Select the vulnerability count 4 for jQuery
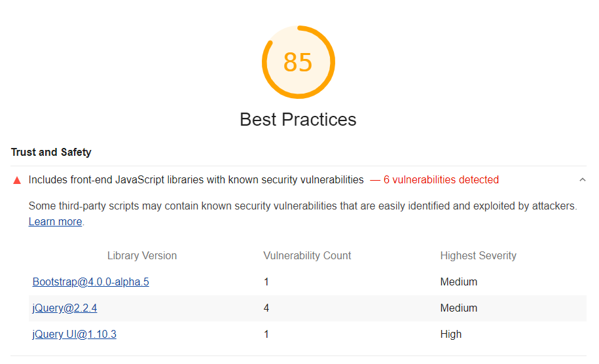599x364 pixels. click(x=266, y=308)
